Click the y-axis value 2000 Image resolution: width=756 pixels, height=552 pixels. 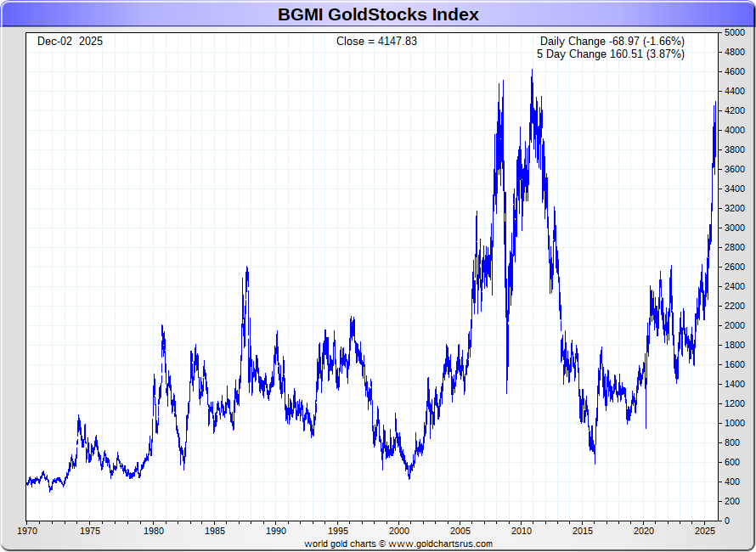[x=734, y=325]
